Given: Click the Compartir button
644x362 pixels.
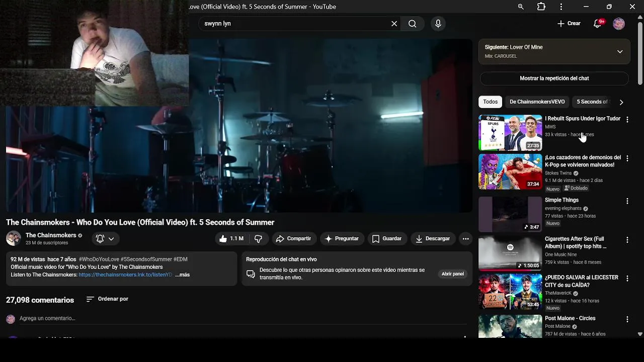Looking at the screenshot, I should pyautogui.click(x=294, y=239).
